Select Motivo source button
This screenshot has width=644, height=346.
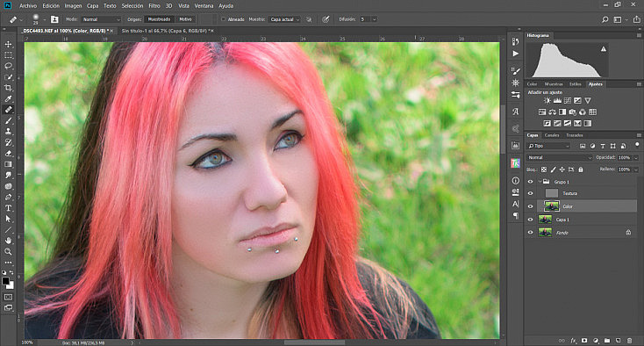185,19
